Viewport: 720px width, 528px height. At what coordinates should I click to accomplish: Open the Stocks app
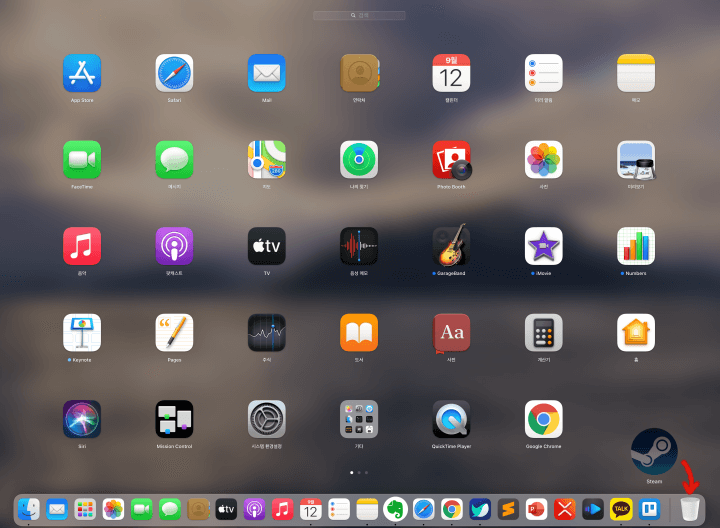[267, 332]
